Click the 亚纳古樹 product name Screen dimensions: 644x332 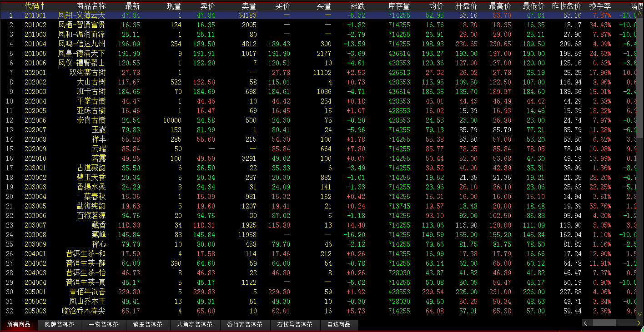(x=91, y=111)
